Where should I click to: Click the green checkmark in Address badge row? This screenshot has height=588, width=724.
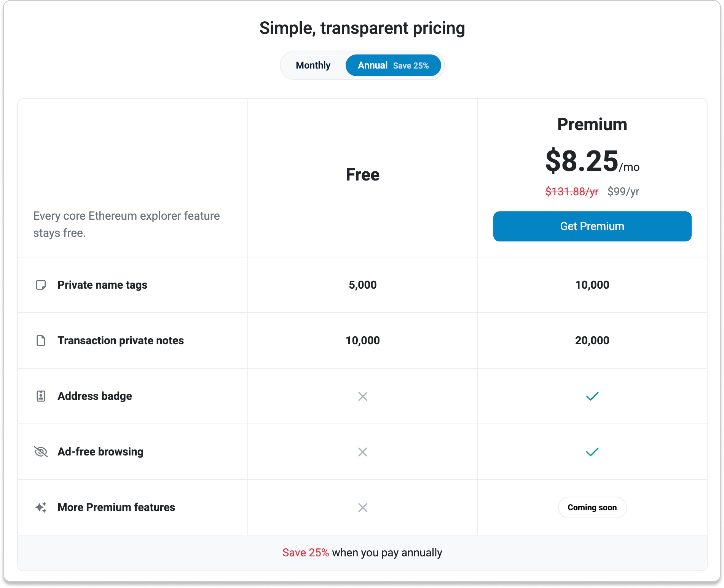pos(592,396)
